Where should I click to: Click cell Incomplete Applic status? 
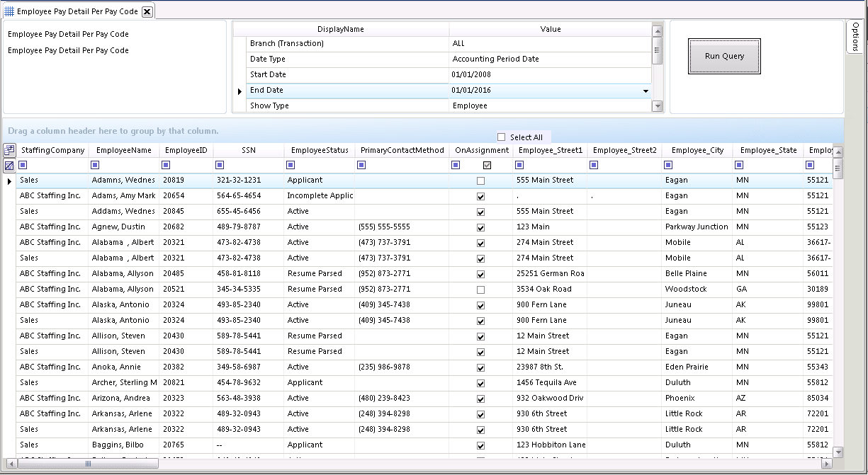pos(320,195)
